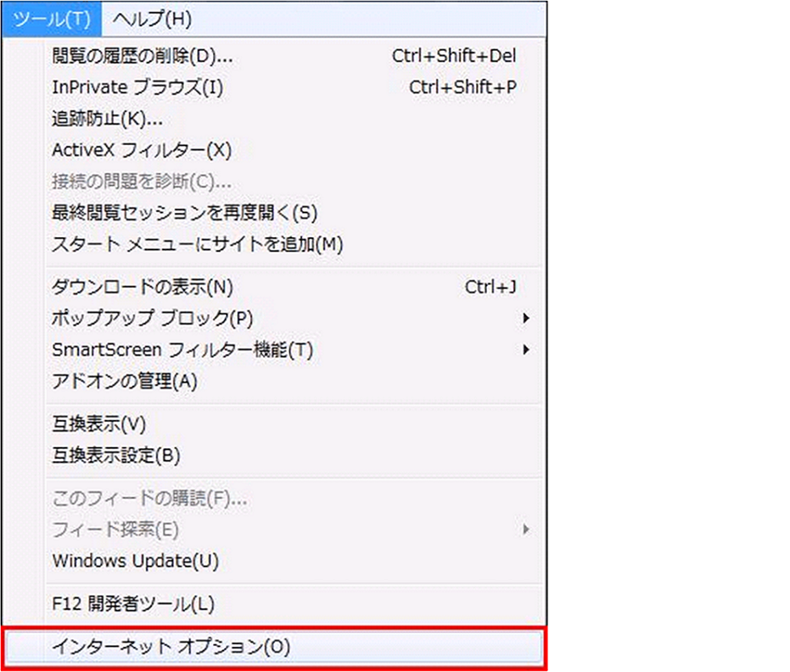Select 閲覧の履歴の削除 to delete browsing history
The height and width of the screenshot is (672, 790).
pos(141,56)
